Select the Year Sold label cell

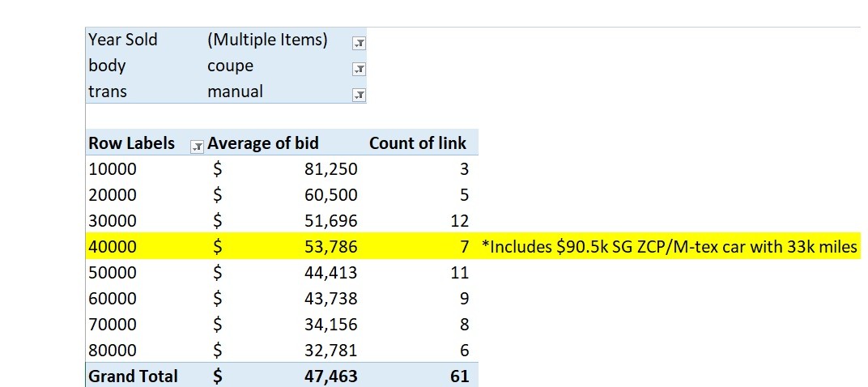123,40
